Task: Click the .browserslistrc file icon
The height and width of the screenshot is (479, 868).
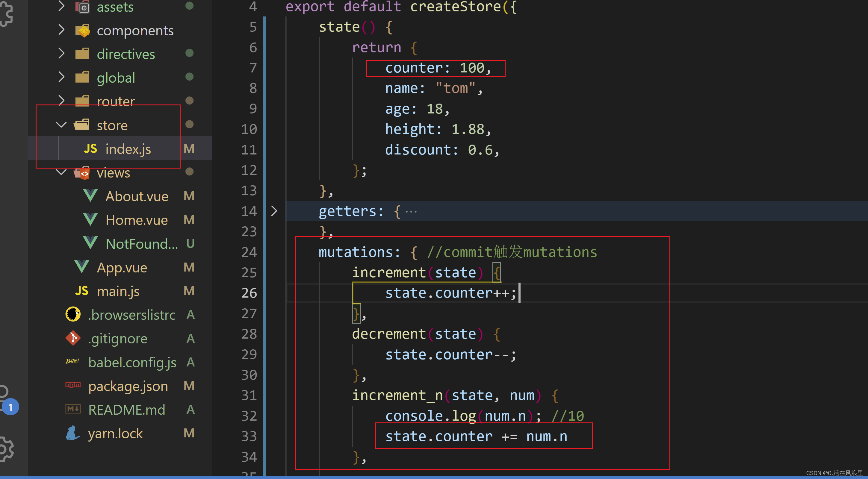Action: pos(73,314)
